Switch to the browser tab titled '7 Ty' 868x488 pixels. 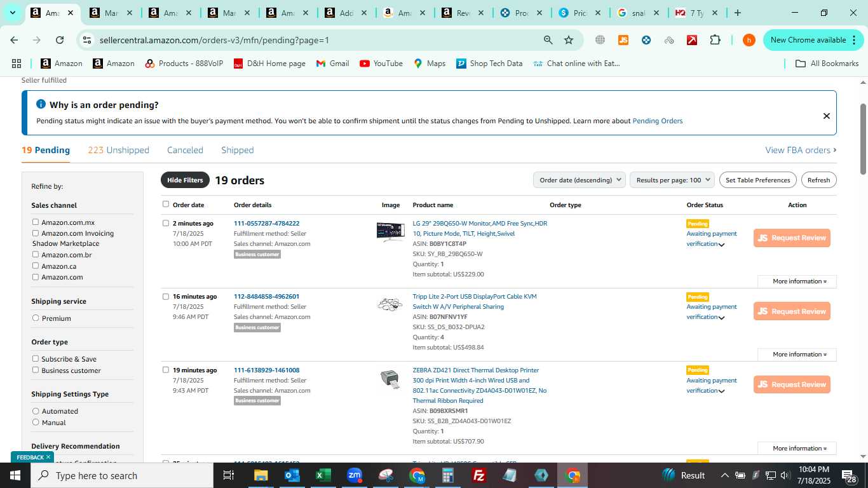(x=696, y=13)
